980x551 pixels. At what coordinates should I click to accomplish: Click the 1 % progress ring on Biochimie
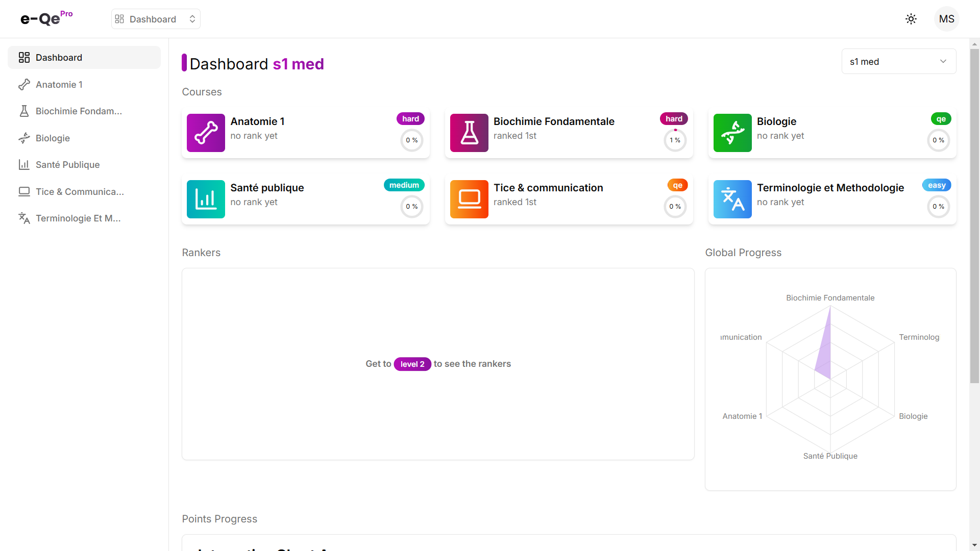[x=675, y=140]
